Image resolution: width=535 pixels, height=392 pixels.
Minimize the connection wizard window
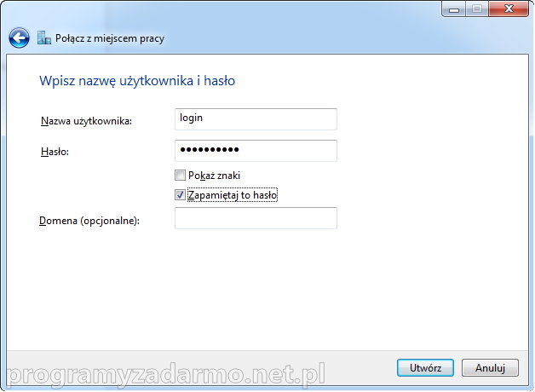tap(454, 9)
